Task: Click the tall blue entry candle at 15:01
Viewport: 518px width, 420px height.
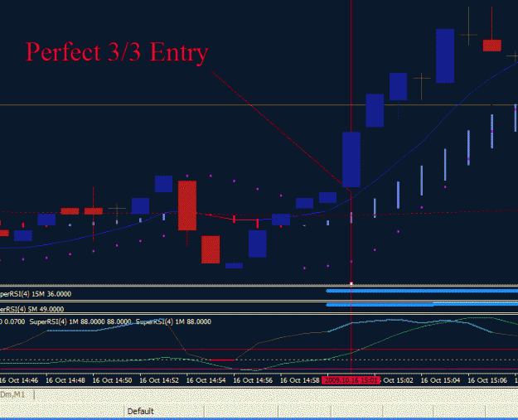Action: coord(351,160)
